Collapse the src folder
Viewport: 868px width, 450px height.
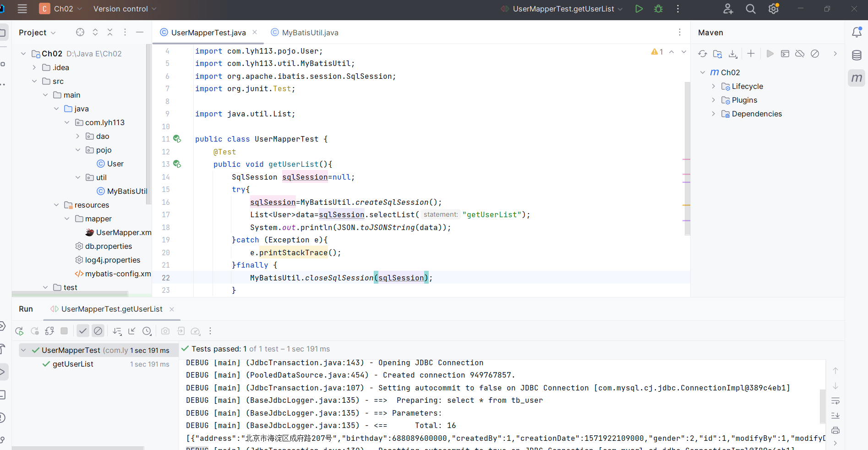34,81
